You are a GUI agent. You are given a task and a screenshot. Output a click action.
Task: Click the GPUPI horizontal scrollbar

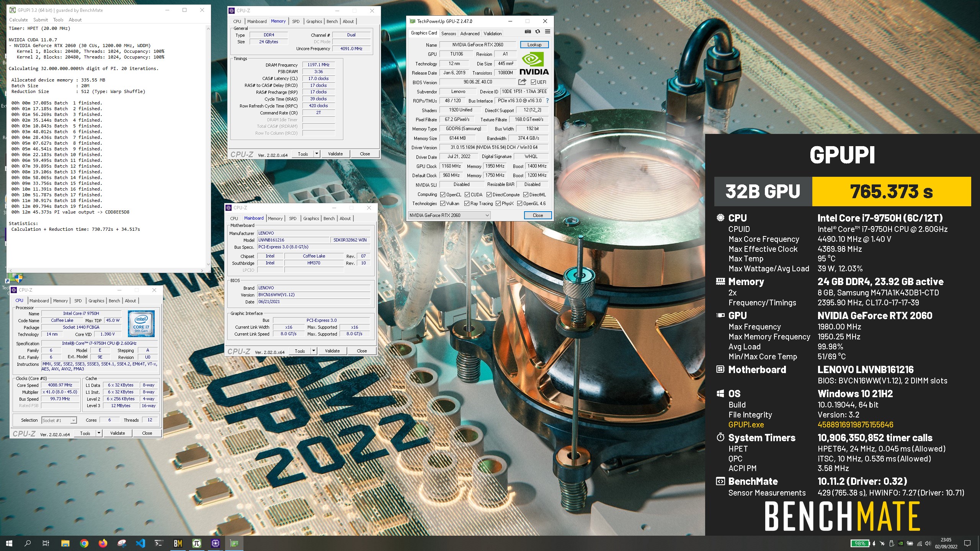106,270
